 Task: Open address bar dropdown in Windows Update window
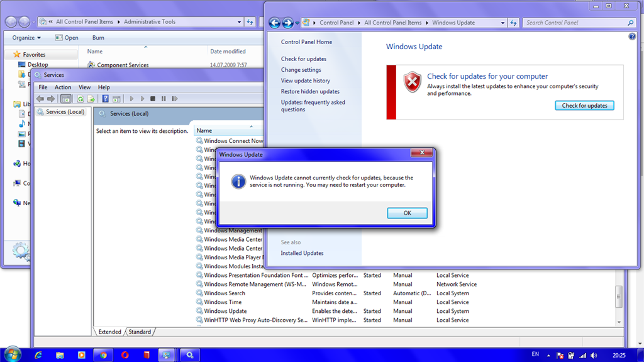pyautogui.click(x=502, y=23)
